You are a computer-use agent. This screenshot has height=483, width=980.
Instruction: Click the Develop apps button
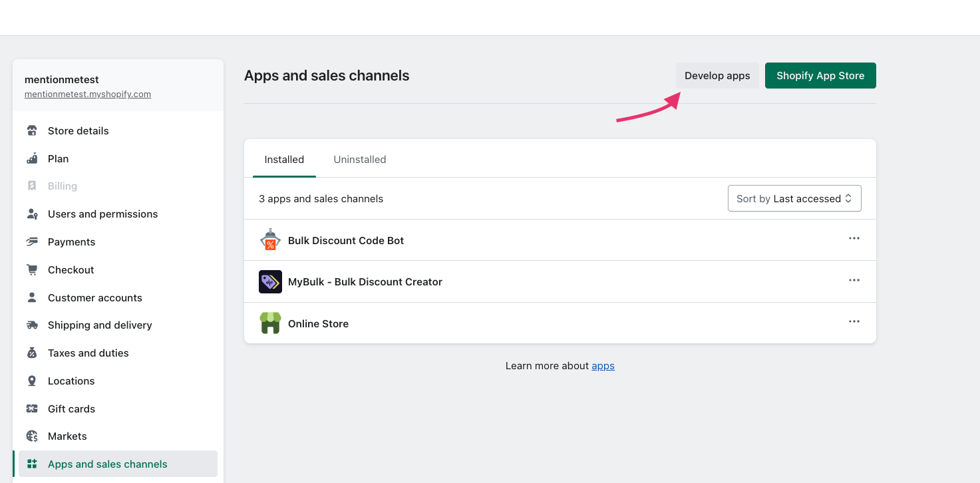[717, 75]
